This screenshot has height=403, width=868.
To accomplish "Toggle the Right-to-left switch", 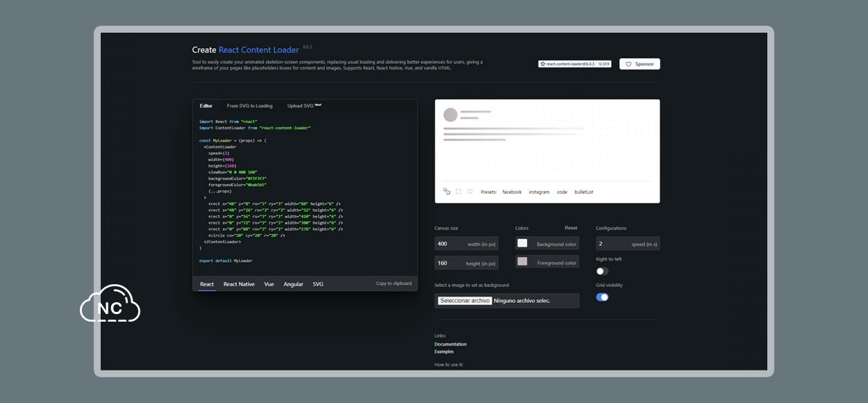I will click(x=602, y=271).
